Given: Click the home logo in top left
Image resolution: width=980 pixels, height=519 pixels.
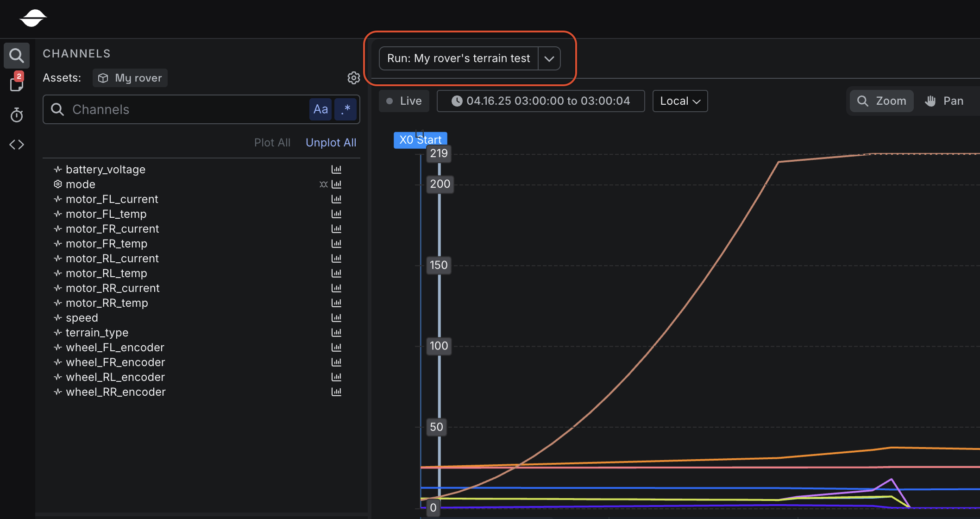Looking at the screenshot, I should 33,19.
